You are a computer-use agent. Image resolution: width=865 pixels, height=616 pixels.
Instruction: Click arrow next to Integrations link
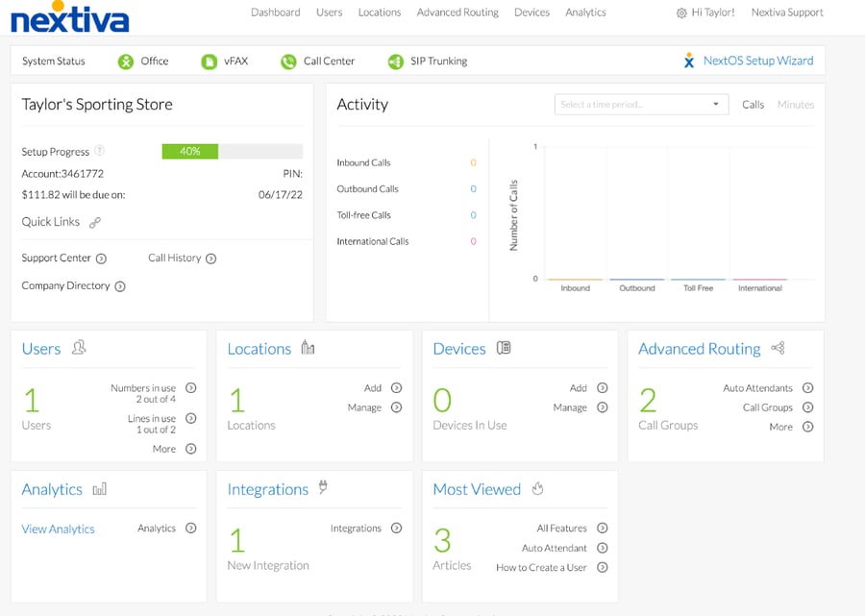[x=396, y=528]
